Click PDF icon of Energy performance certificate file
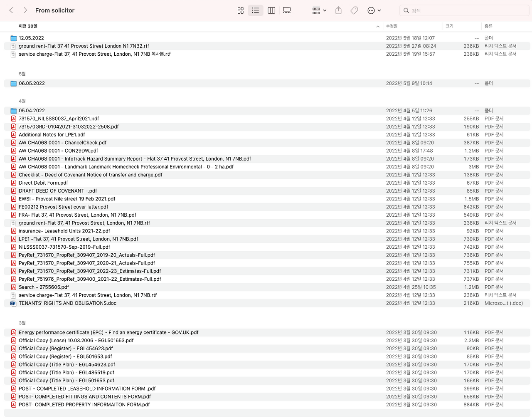 (14, 332)
